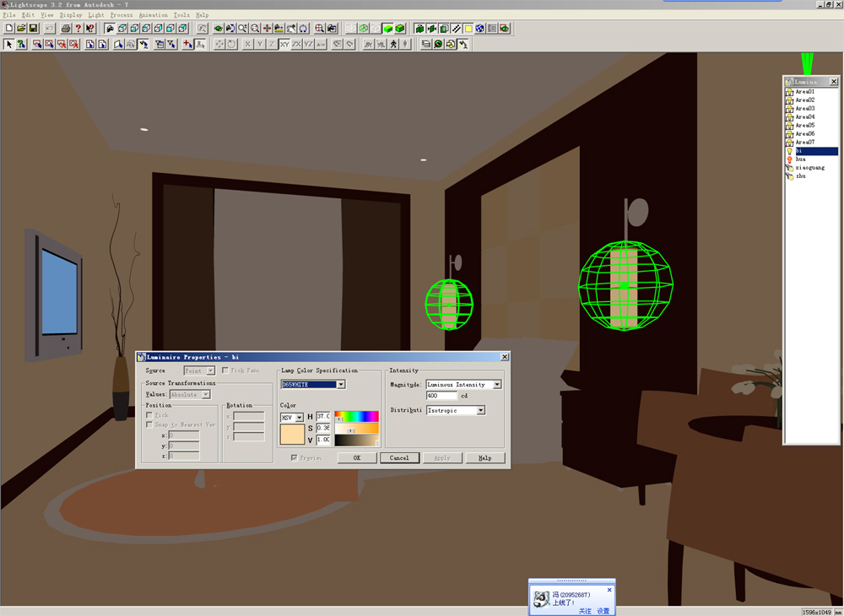Click the OK button in Luminaire Properties
This screenshot has width=844, height=616.
click(357, 458)
